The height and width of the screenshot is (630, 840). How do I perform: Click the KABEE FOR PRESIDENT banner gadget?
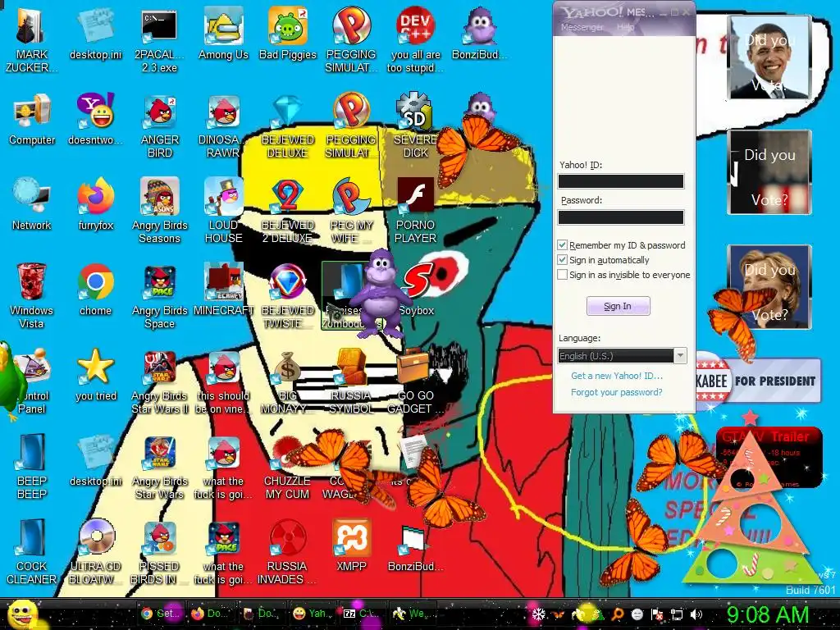coord(758,381)
